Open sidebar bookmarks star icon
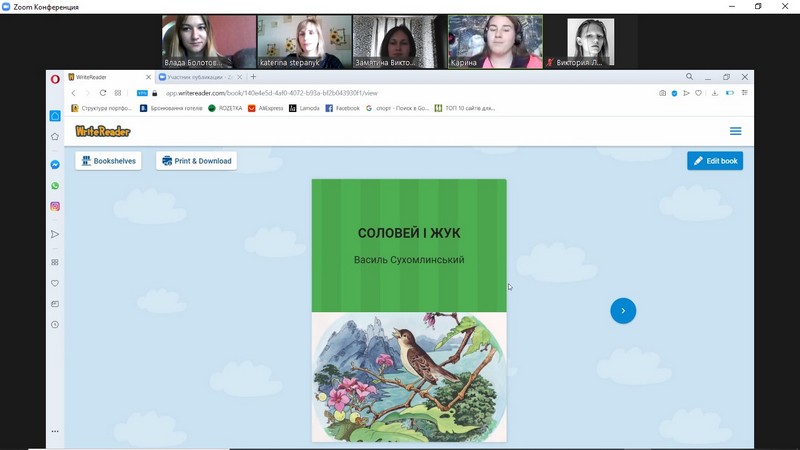Viewport: 800px width, 450px height. pyautogui.click(x=55, y=136)
